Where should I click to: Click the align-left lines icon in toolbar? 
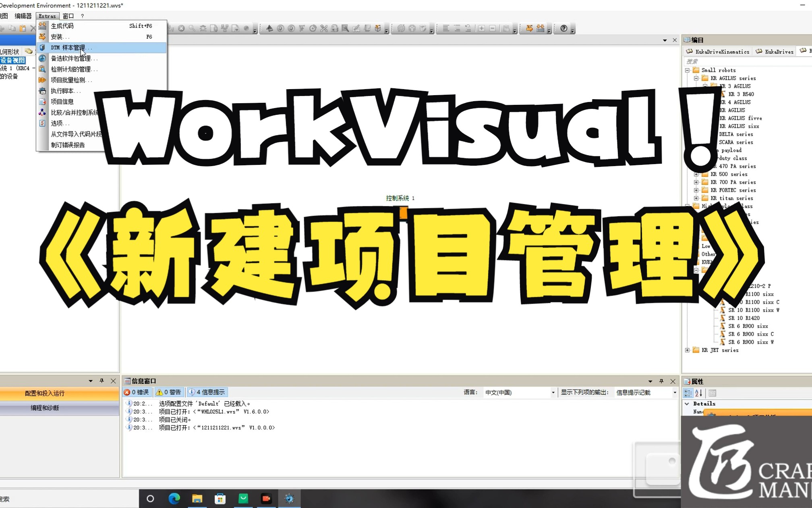(446, 28)
